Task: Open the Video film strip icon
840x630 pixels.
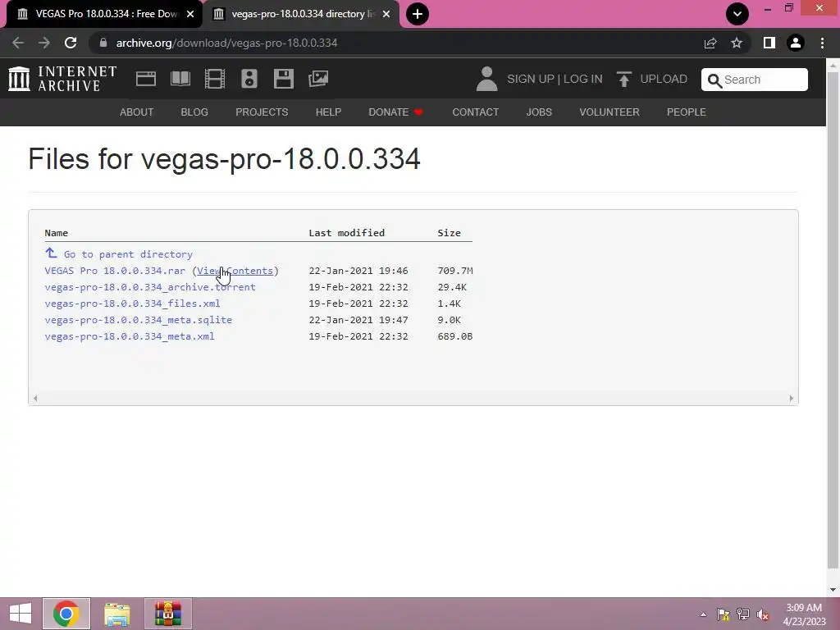Action: [215, 79]
